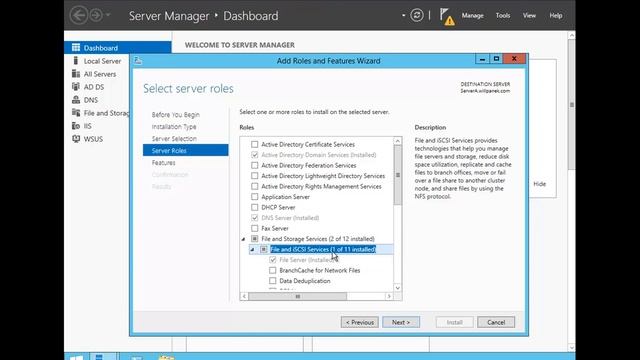Image resolution: width=640 pixels, height=360 pixels.
Task: Click the Previous button
Action: tap(360, 322)
